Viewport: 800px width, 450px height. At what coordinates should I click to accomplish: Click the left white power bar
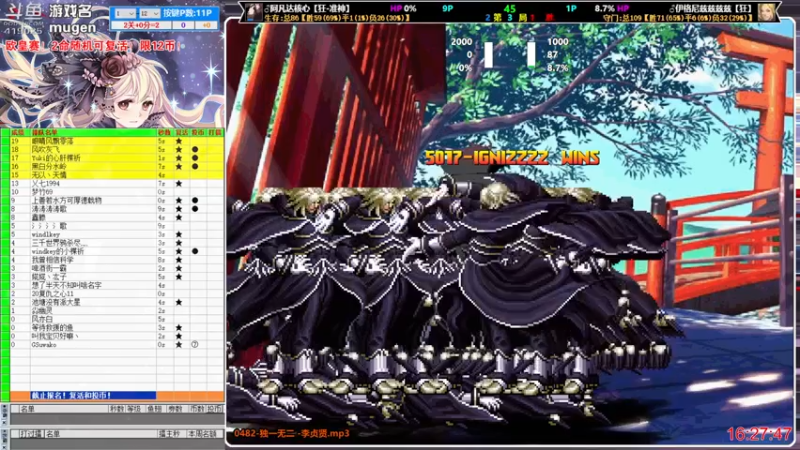coord(488,55)
